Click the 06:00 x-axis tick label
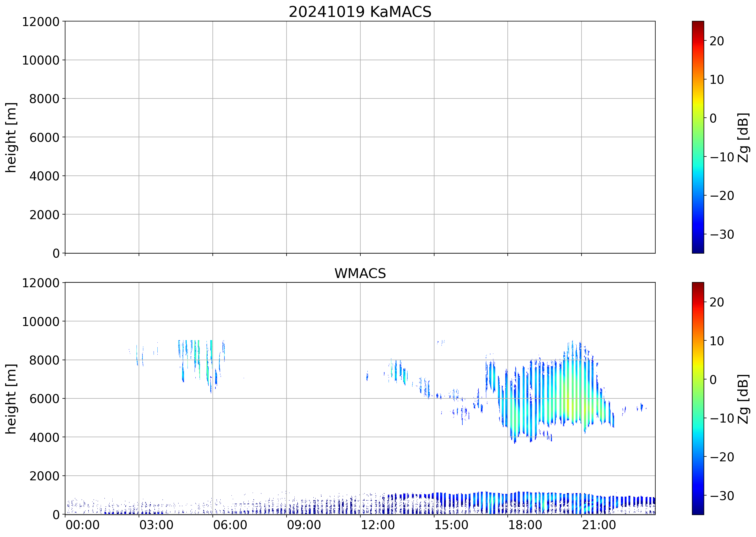The image size is (756, 537). pos(230,525)
